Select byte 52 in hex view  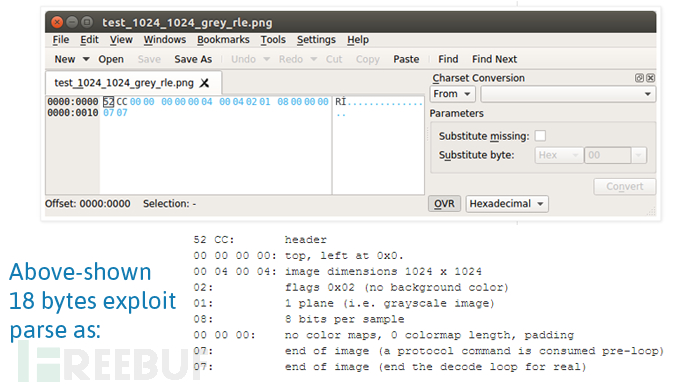(108, 102)
